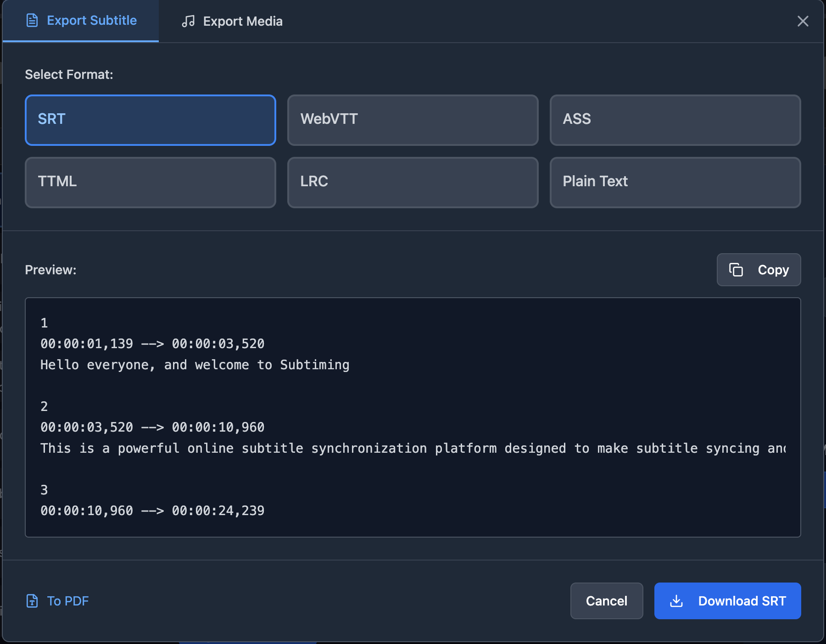The image size is (826, 644).
Task: Click the music note icon beside Export Media
Action: coord(189,21)
